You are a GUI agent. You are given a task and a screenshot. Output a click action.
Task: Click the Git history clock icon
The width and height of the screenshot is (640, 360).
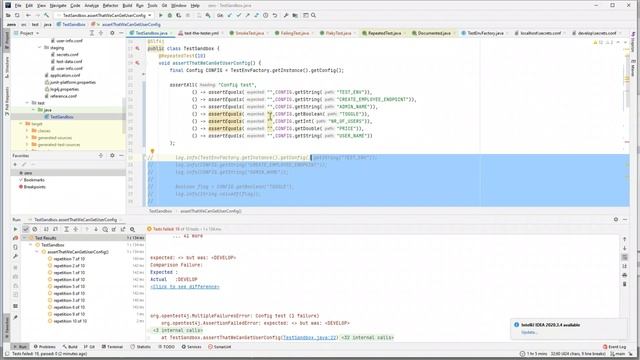pyautogui.click(x=266, y=16)
